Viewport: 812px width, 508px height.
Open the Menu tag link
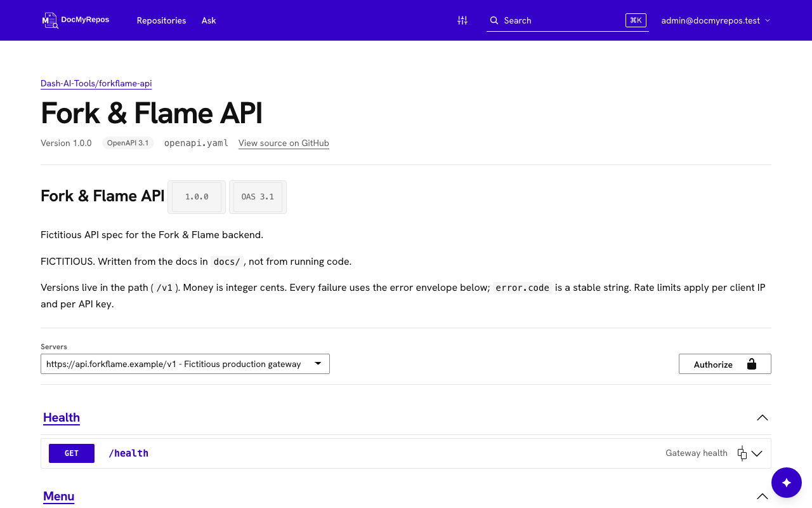point(59,496)
